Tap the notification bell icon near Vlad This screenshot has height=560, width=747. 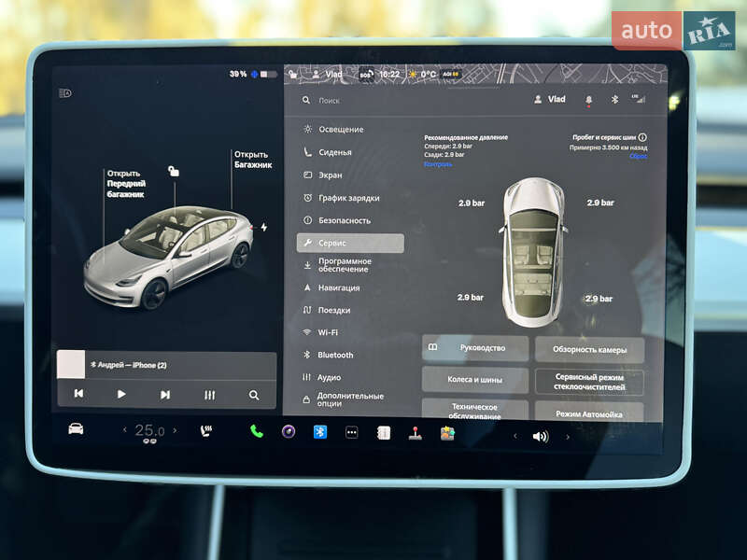click(589, 98)
